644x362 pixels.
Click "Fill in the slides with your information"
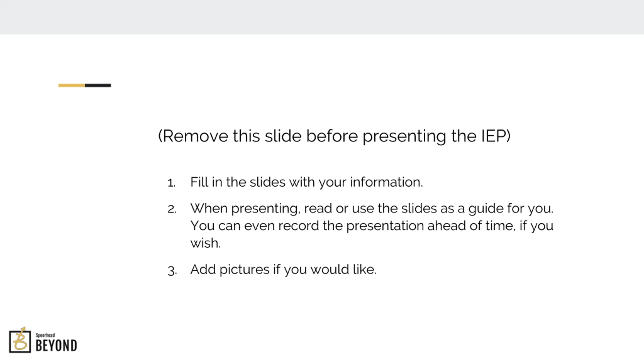(306, 182)
